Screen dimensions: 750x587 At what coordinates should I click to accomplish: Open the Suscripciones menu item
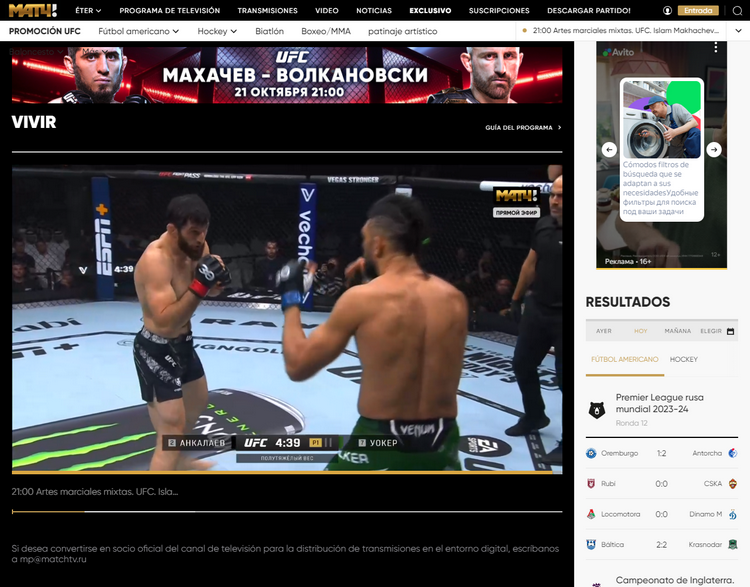coord(499,11)
